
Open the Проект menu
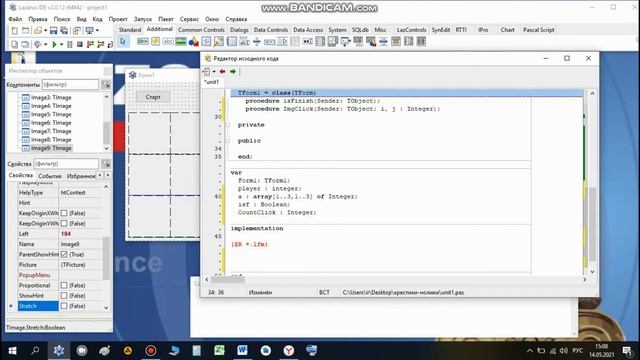[118, 19]
